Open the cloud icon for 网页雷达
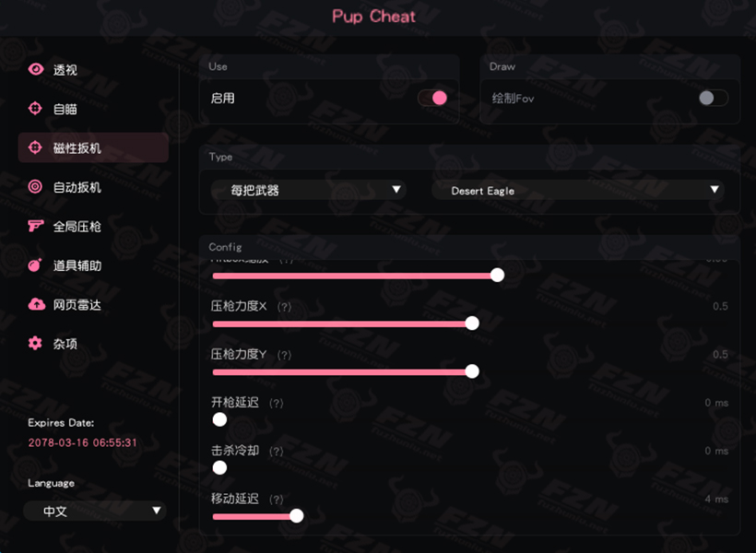Screen dimensions: 756x553 36,304
